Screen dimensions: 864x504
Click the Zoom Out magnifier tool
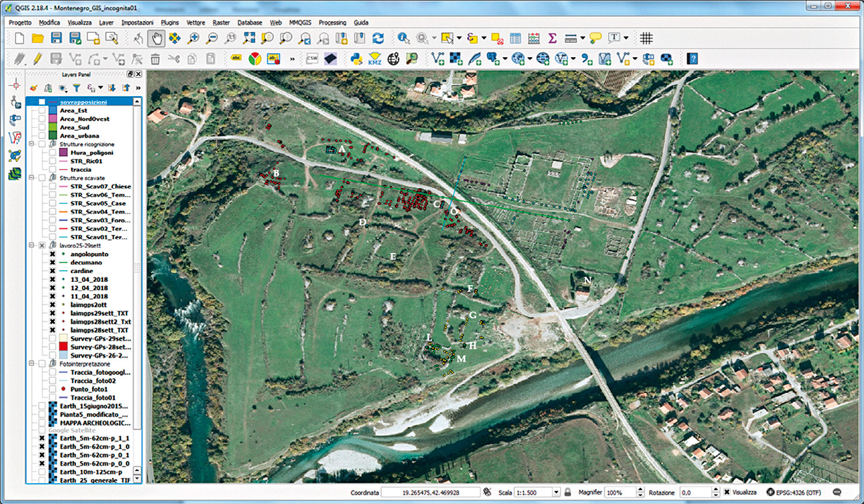212,38
